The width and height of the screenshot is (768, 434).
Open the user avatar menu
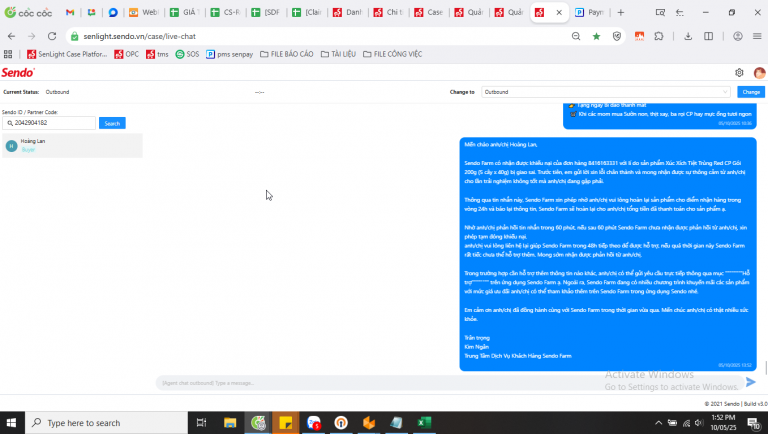click(759, 72)
